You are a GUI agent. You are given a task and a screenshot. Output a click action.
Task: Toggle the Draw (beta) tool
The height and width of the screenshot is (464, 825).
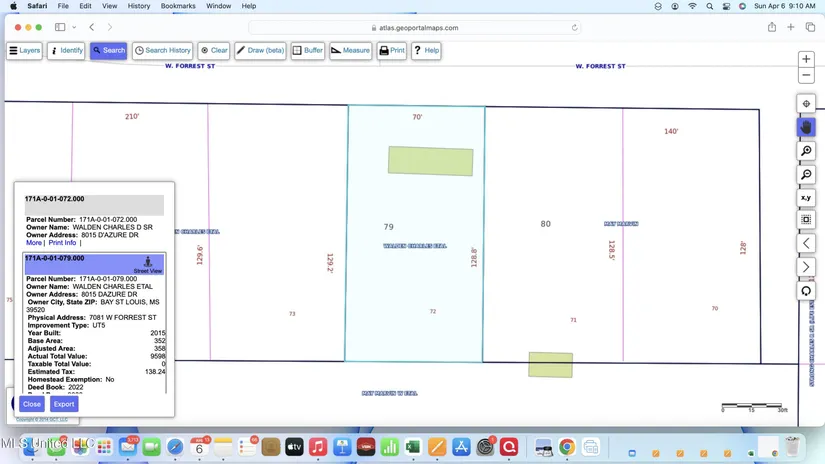pyautogui.click(x=261, y=50)
